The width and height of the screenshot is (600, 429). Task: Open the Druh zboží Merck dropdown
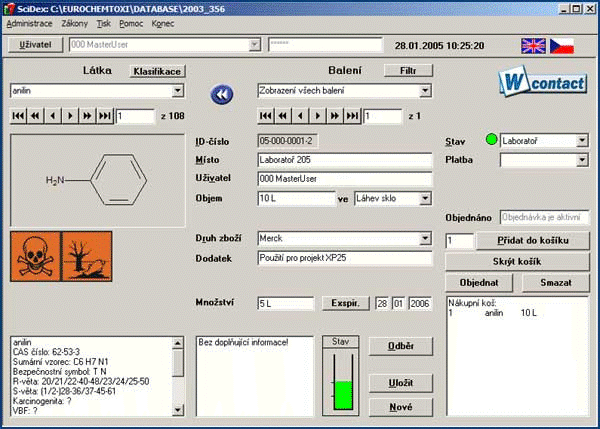424,239
